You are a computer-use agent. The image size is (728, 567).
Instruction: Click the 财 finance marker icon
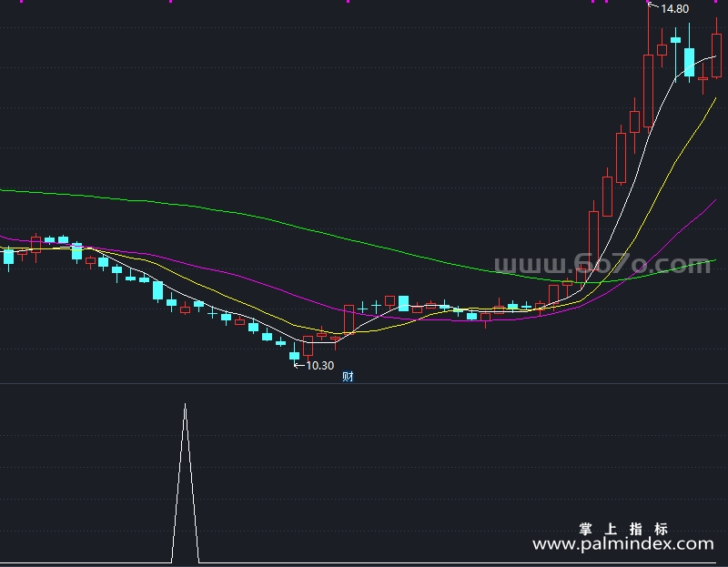(348, 376)
